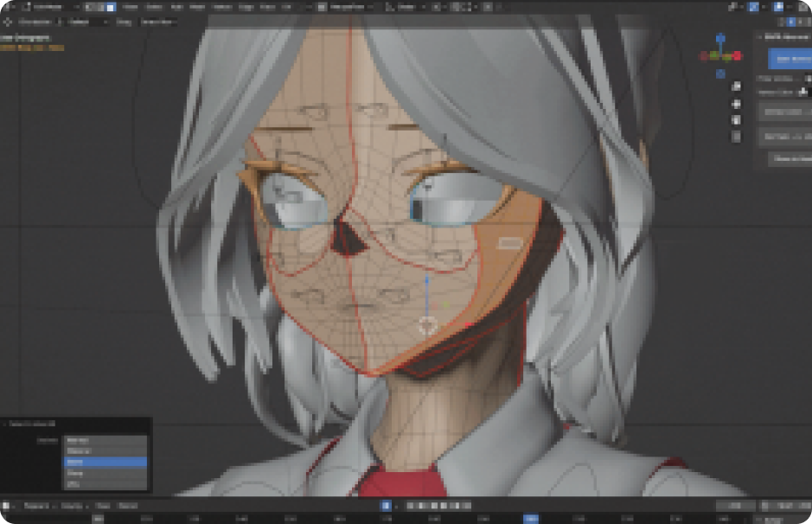
Task: Choose highlighted Seam delimit option
Action: pyautogui.click(x=105, y=462)
